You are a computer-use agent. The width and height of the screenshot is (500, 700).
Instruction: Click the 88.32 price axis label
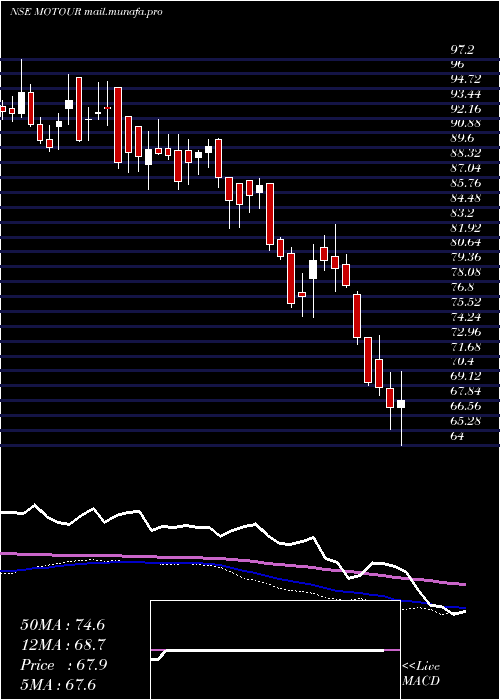click(x=466, y=153)
